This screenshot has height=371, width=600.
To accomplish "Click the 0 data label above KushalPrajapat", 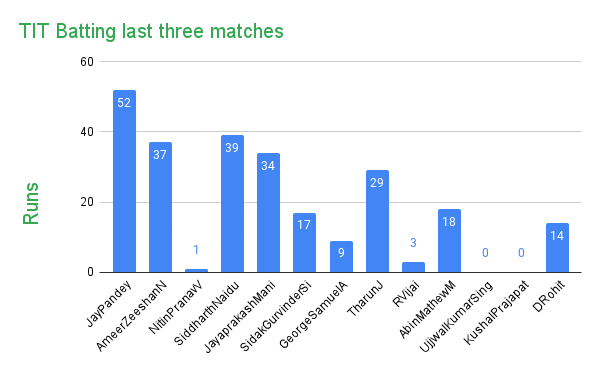I will [x=521, y=253].
